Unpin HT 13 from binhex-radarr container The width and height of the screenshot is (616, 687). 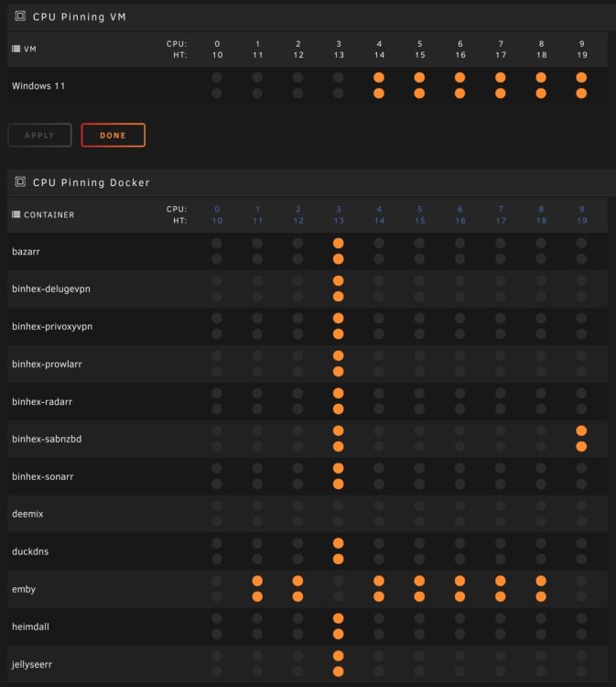click(x=338, y=409)
